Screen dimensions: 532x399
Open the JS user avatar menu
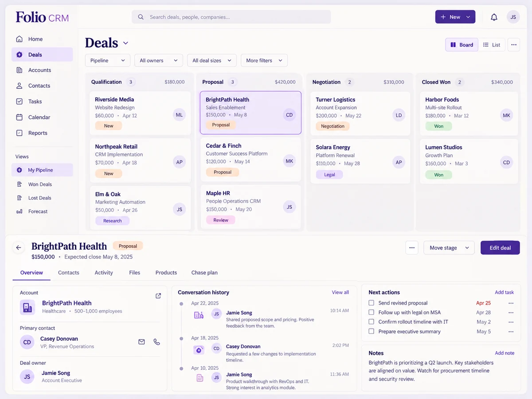513,17
